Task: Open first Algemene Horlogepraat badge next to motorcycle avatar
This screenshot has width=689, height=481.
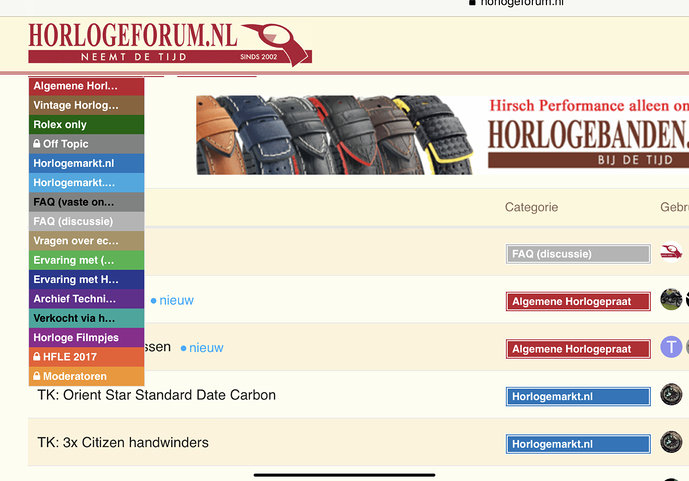Action: tap(578, 301)
